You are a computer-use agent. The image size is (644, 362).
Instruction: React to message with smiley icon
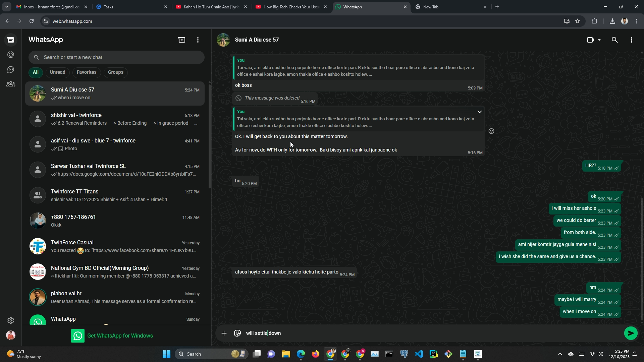pos(491,131)
